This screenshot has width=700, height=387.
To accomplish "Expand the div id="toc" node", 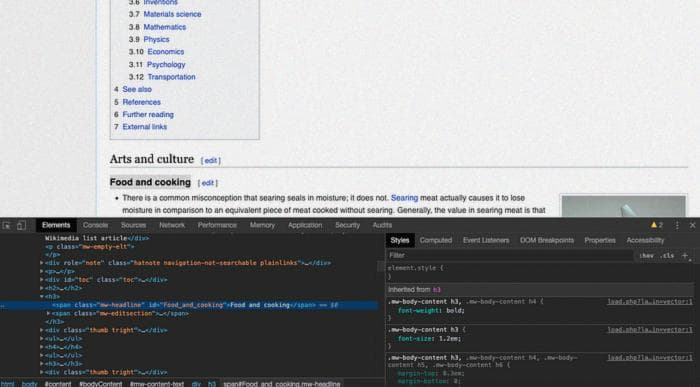I will [42, 280].
